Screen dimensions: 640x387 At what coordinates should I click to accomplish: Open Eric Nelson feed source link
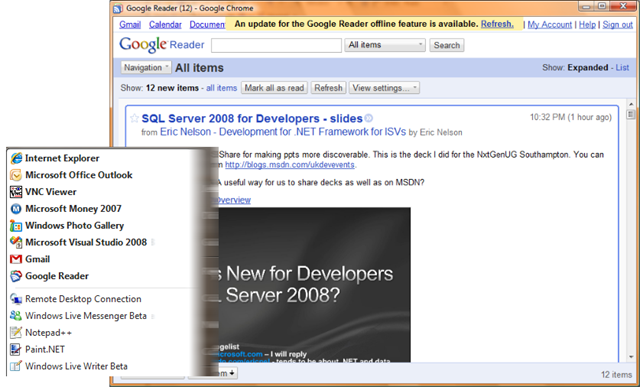(283, 132)
